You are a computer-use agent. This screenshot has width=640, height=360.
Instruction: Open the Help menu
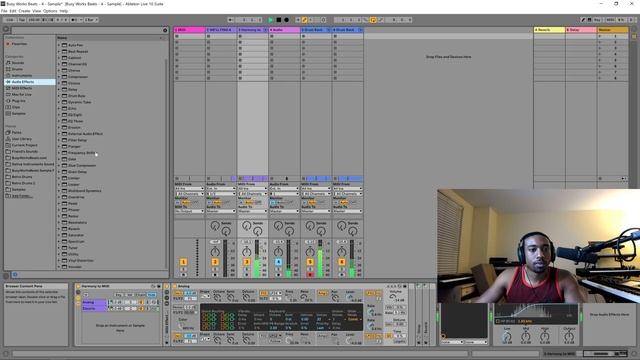pos(64,11)
